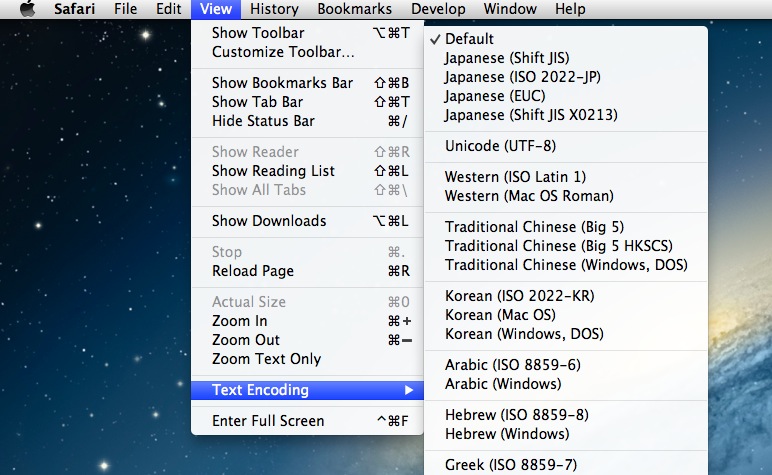Open the Develop menu
The width and height of the screenshot is (772, 475).
coord(438,9)
